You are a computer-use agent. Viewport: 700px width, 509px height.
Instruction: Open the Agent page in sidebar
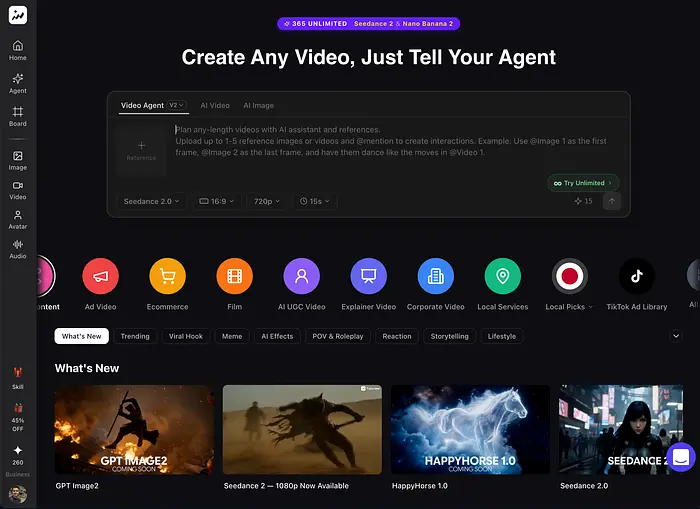tap(18, 82)
